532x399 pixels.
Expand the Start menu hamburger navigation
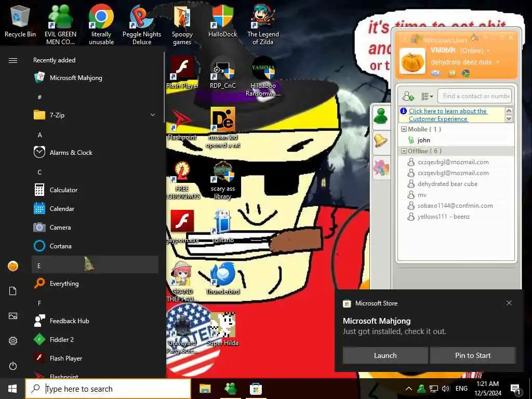pos(13,60)
